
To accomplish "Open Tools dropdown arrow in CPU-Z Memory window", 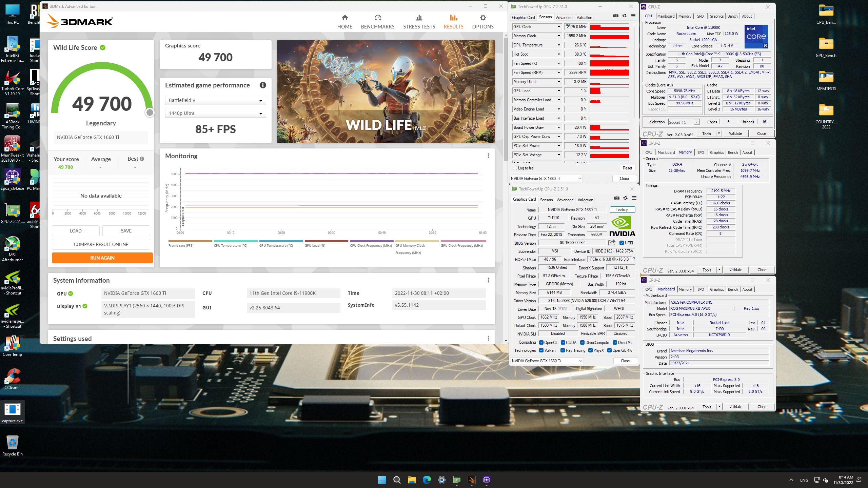I will [x=719, y=270].
